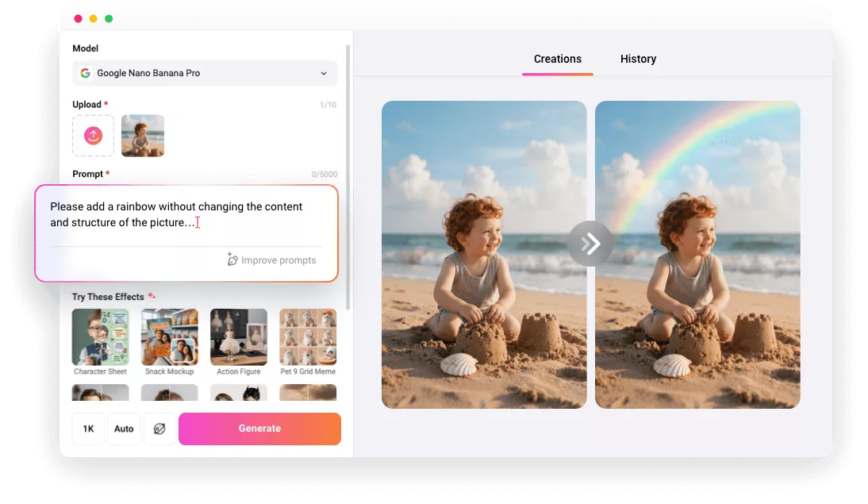This screenshot has height=504, width=868.
Task: Click the uploaded child photo thumbnail
Action: [143, 135]
